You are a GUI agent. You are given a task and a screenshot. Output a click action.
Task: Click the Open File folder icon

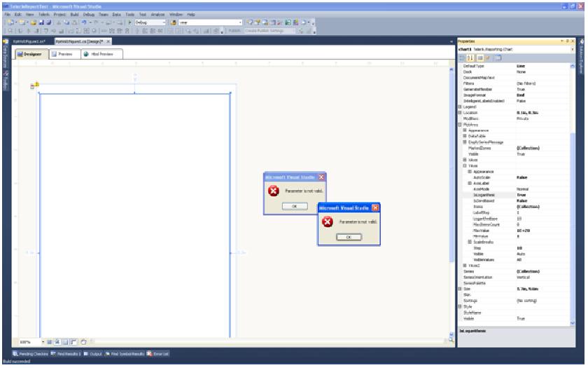[34, 22]
